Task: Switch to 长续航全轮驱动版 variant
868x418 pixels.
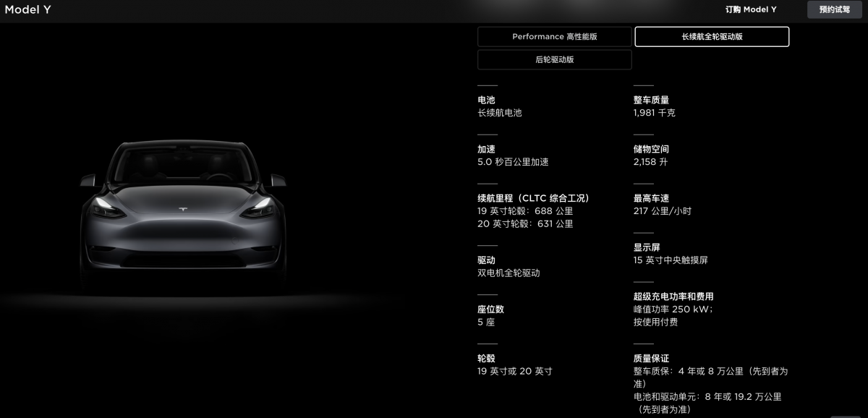Action: [711, 36]
